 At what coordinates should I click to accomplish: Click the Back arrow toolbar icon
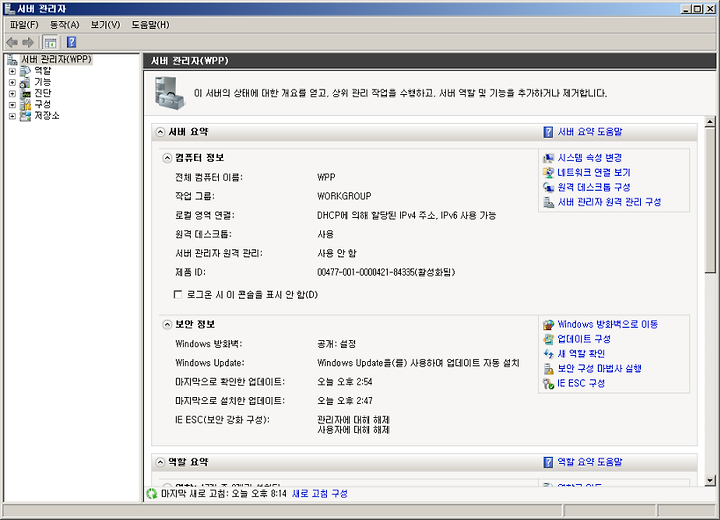(x=12, y=43)
